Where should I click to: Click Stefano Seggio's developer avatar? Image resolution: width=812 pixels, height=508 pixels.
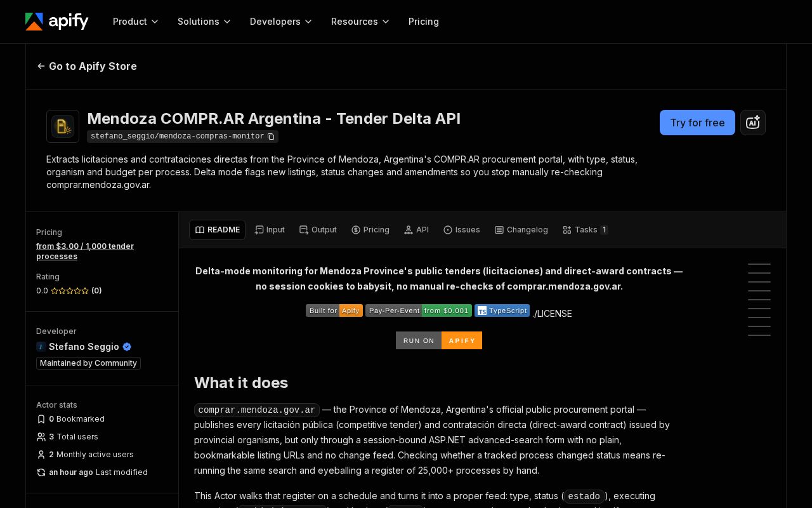coord(41,347)
